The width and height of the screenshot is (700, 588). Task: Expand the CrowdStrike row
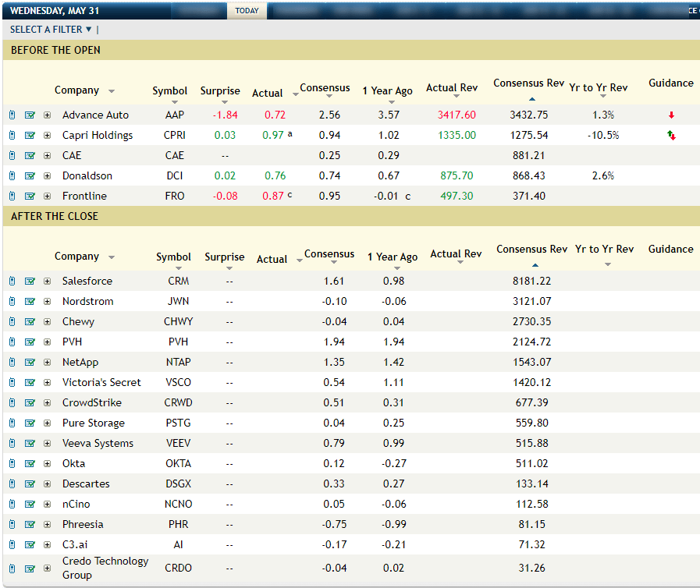[x=47, y=403]
